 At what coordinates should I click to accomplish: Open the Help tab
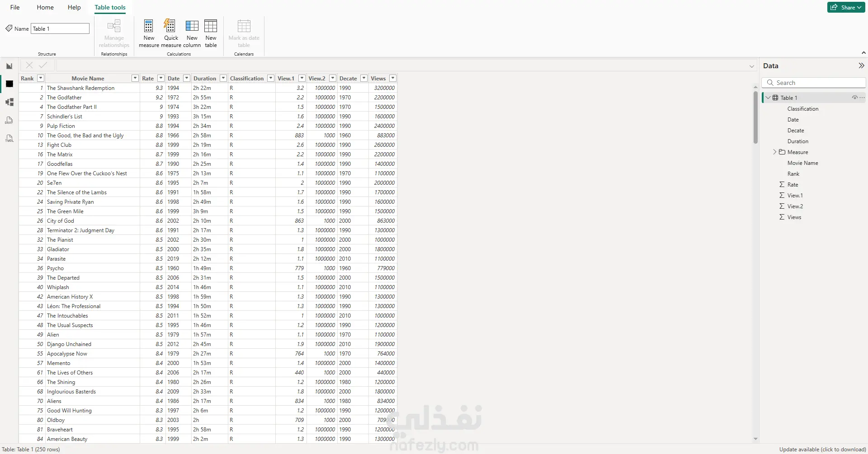click(74, 7)
